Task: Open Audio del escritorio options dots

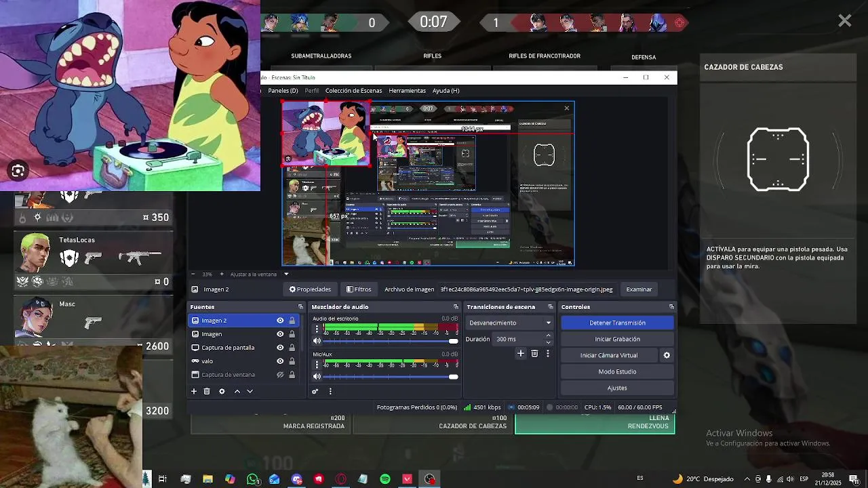Action: [x=317, y=329]
